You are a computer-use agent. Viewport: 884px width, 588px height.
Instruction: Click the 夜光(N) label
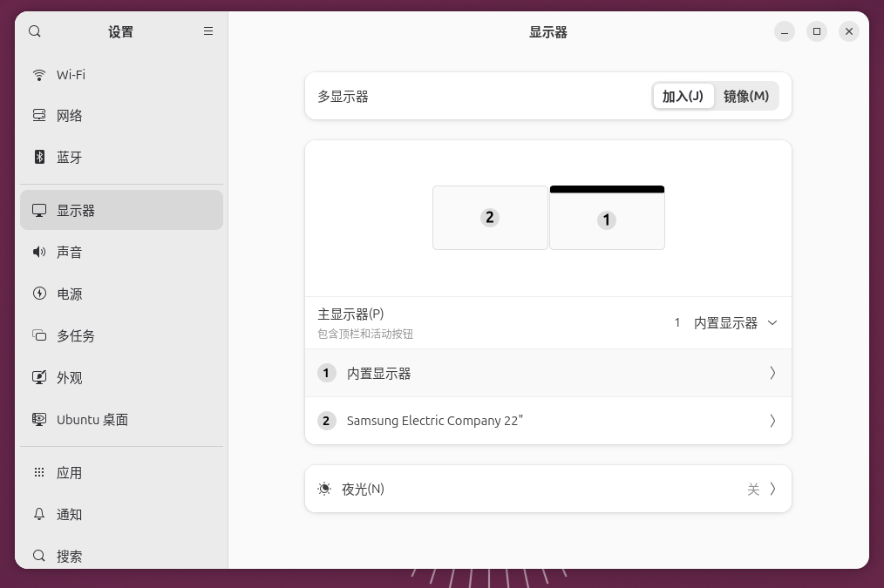[x=363, y=489]
